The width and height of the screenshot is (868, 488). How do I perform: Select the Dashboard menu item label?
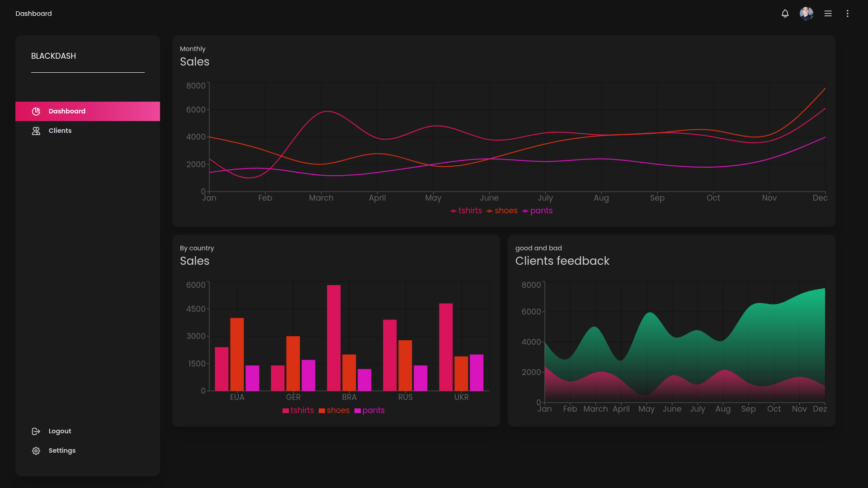[x=67, y=111]
